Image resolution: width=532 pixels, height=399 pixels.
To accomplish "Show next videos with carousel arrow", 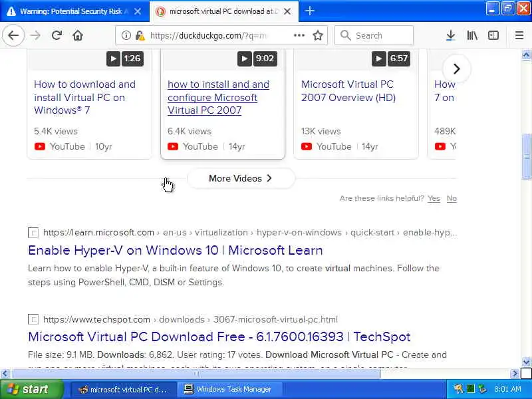I will [x=457, y=69].
